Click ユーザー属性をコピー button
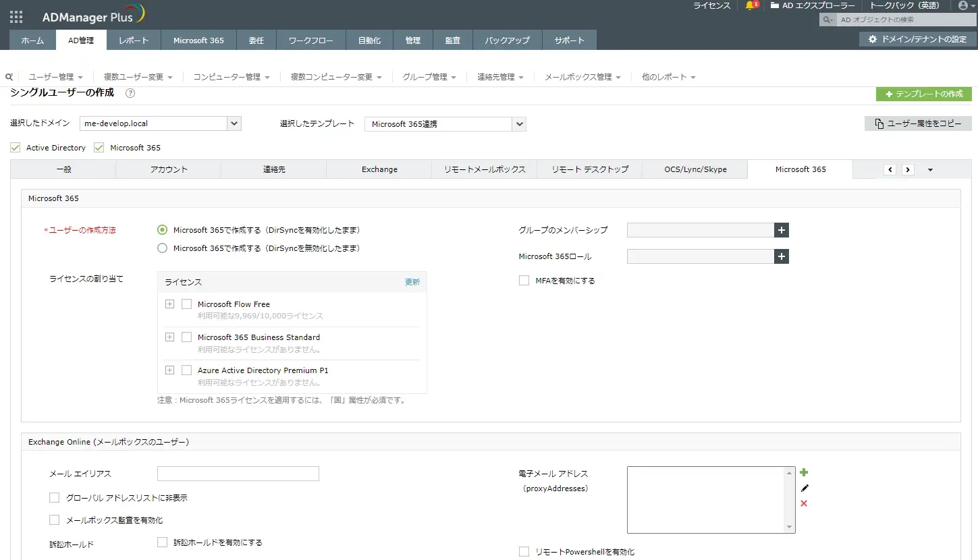The image size is (978, 560). 918,123
